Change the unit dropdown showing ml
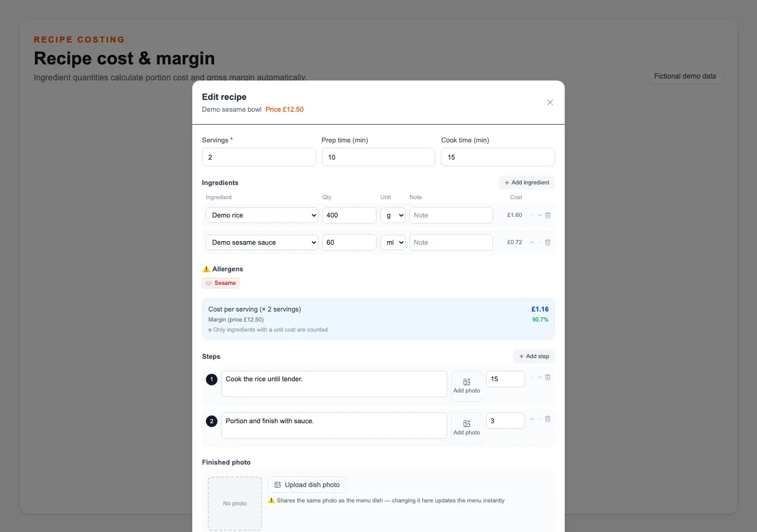Viewport: 757px width, 532px height. (x=393, y=242)
